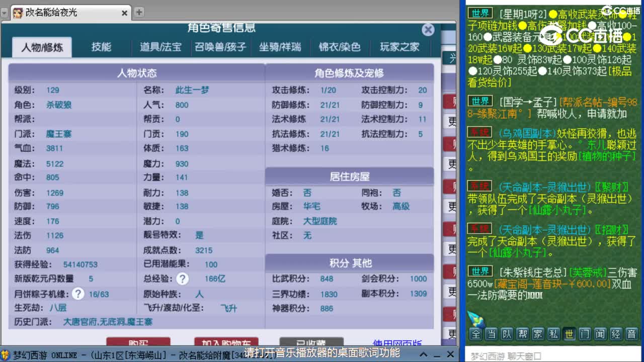Toggle the 音 voice-channel filter
644x362 pixels.
tap(631, 334)
